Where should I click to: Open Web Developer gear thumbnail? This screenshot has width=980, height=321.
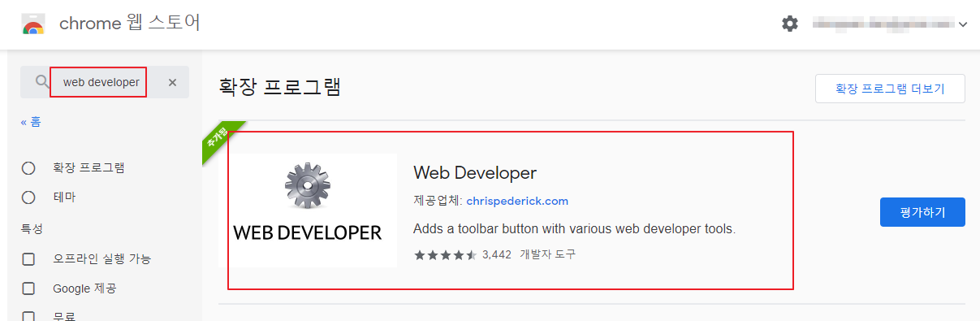(x=308, y=210)
